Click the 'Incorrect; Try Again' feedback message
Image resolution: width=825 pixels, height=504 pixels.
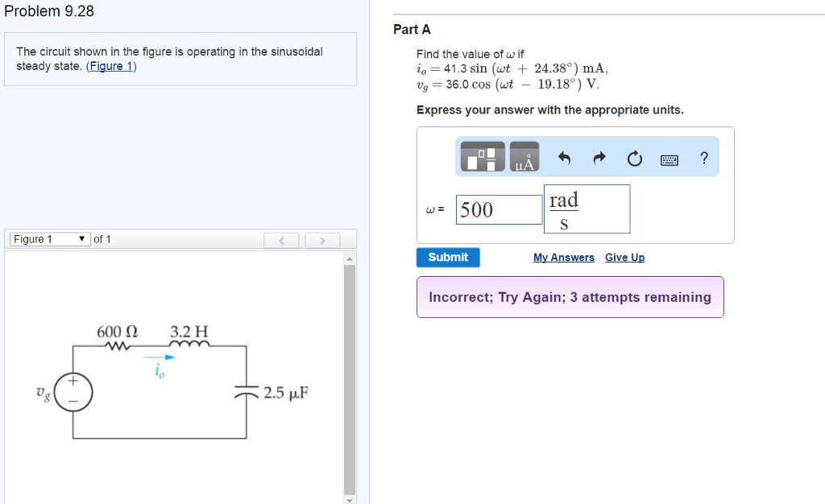(570, 297)
